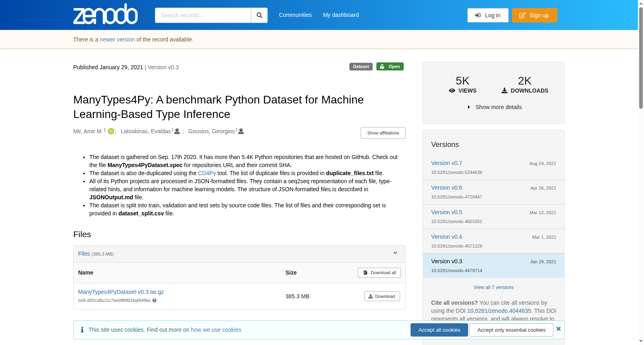Click the Sign up button
Screen dimensions: 644x345
(x=535, y=15)
